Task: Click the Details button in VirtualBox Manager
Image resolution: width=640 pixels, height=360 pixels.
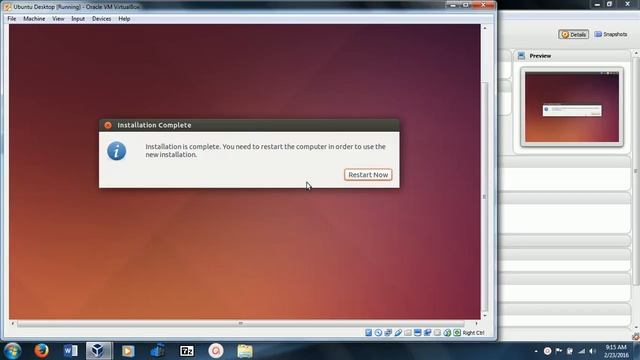Action: (x=573, y=34)
